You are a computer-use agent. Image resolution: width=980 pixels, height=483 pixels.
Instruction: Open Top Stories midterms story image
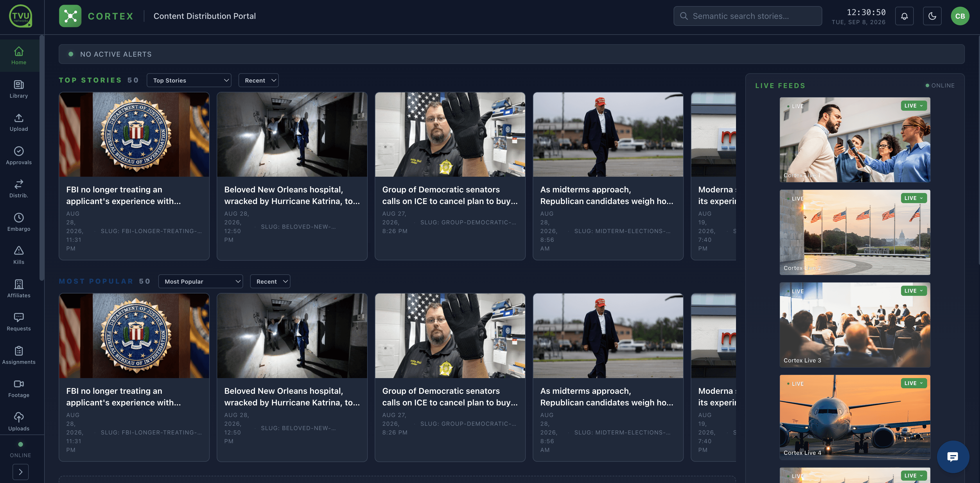coord(608,134)
